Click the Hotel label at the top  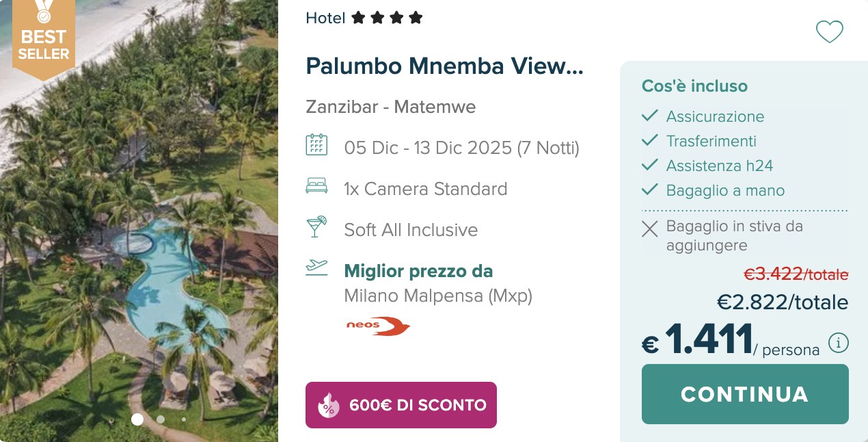[x=325, y=18]
